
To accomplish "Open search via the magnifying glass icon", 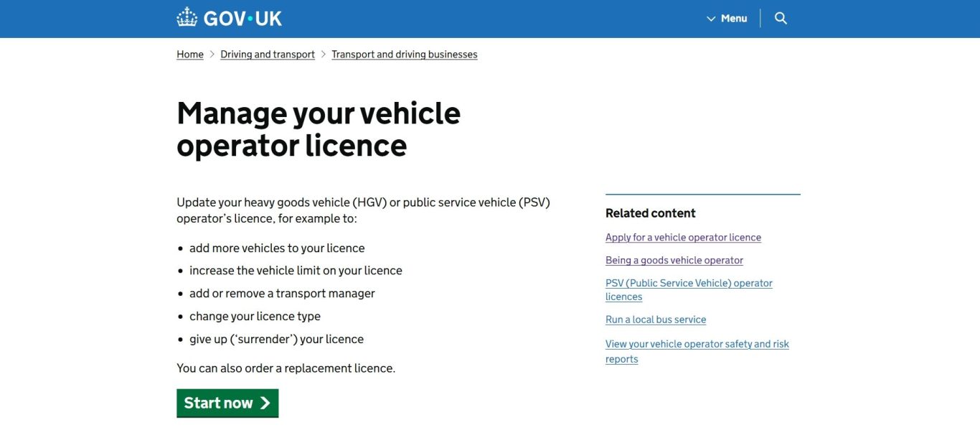I will (x=781, y=18).
